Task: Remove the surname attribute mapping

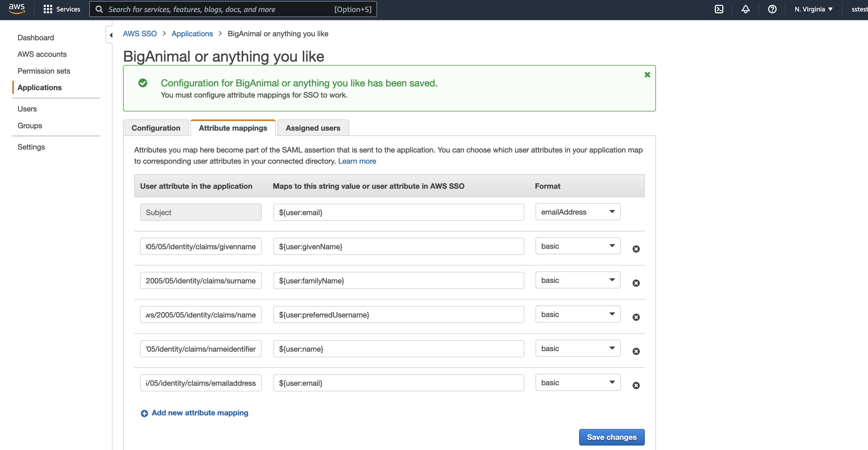Action: 636,283
